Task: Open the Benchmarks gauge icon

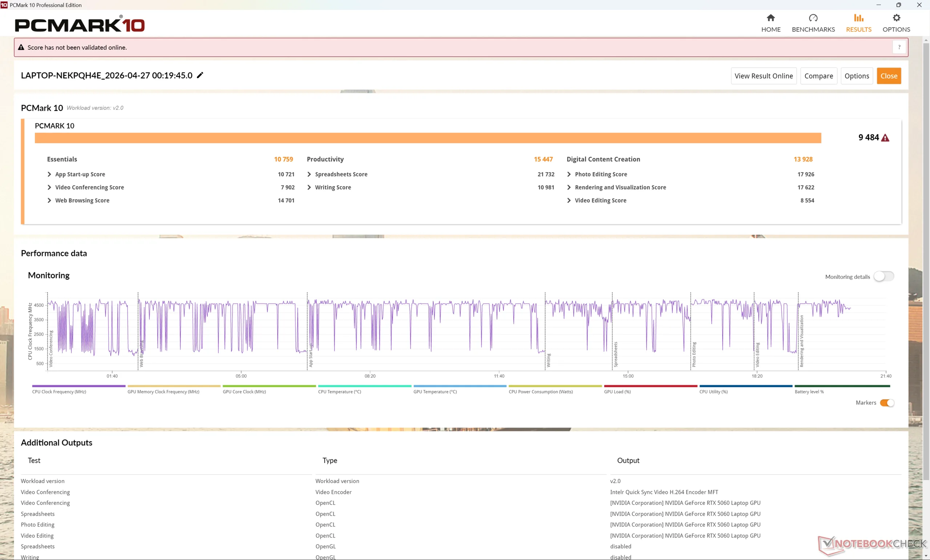Action: click(813, 18)
